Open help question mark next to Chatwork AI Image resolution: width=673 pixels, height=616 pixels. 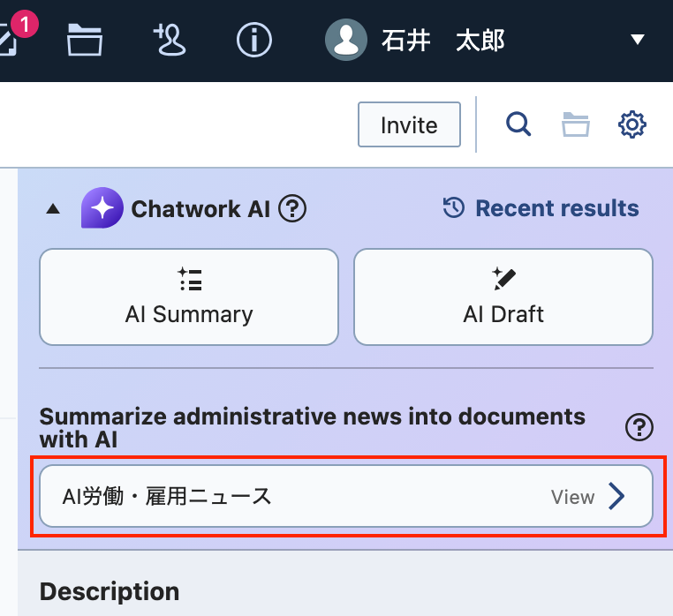click(x=292, y=208)
